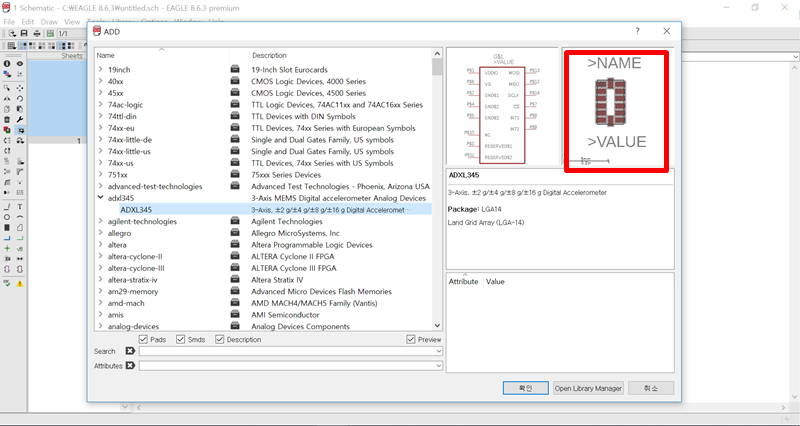The width and height of the screenshot is (800, 426).
Task: Open the Attributes dropdown
Action: pyautogui.click(x=438, y=365)
